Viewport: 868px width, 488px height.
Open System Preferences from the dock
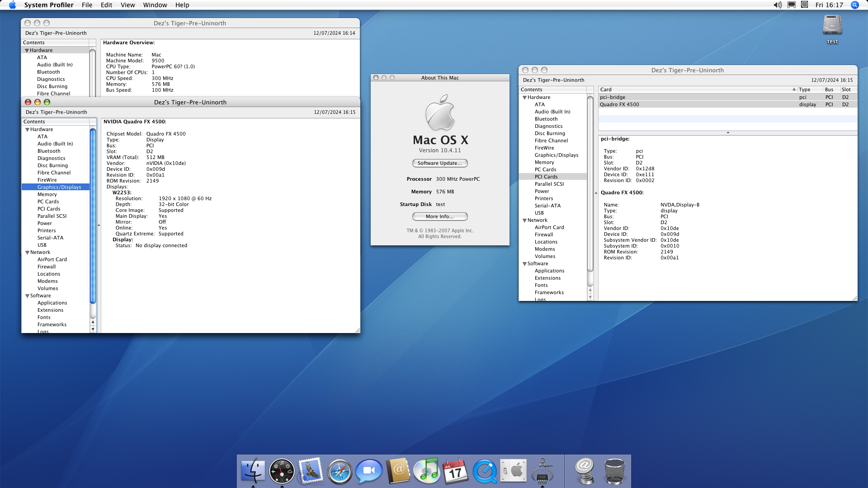pyautogui.click(x=514, y=471)
